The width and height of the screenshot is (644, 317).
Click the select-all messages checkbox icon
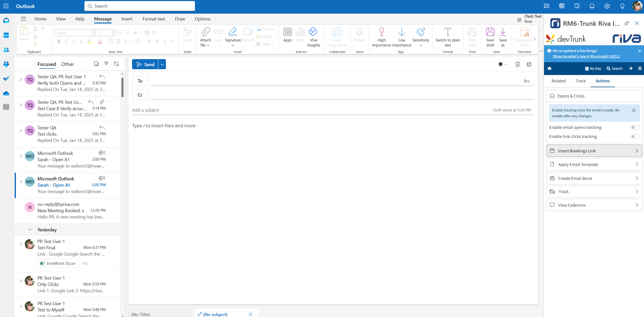coord(96,64)
